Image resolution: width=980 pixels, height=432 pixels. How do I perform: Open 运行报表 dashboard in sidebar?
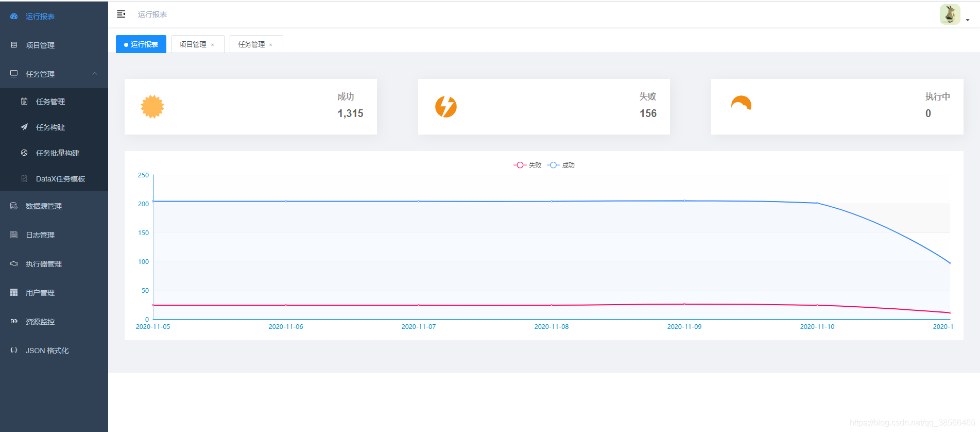click(x=40, y=16)
